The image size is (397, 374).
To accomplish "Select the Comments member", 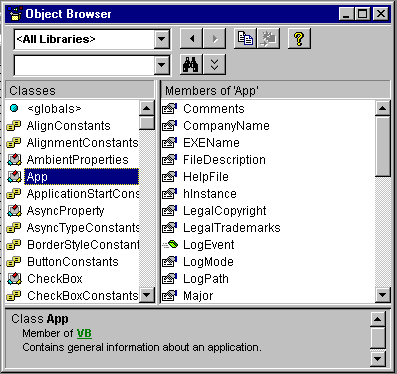I will coord(214,109).
